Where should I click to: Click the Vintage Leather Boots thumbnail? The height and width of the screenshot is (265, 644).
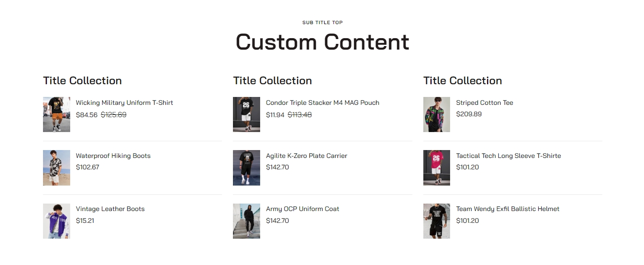57,221
